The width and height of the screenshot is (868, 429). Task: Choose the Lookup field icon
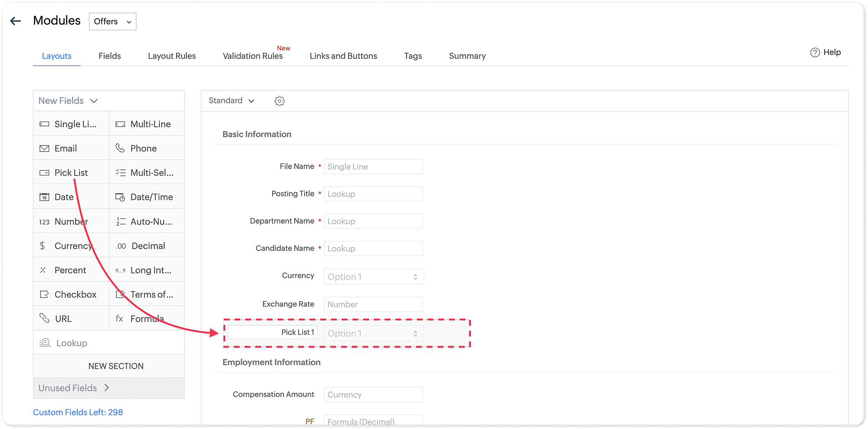point(45,343)
